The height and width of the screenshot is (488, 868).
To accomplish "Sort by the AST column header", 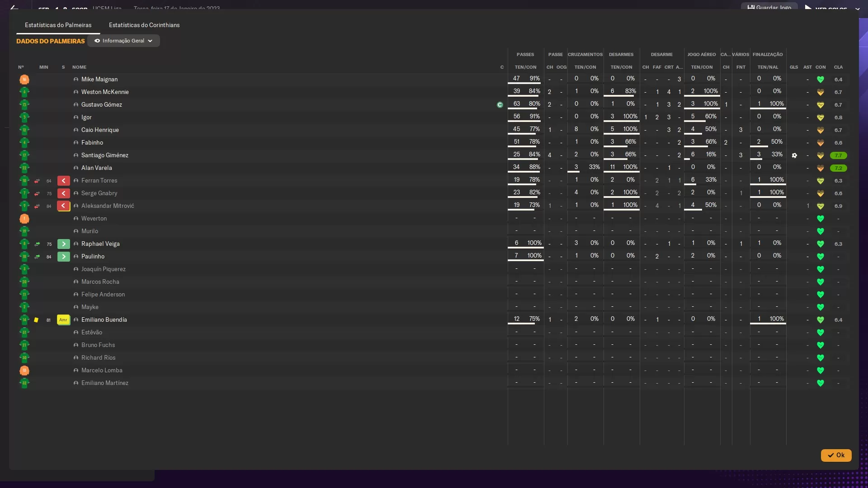I will click(x=807, y=67).
